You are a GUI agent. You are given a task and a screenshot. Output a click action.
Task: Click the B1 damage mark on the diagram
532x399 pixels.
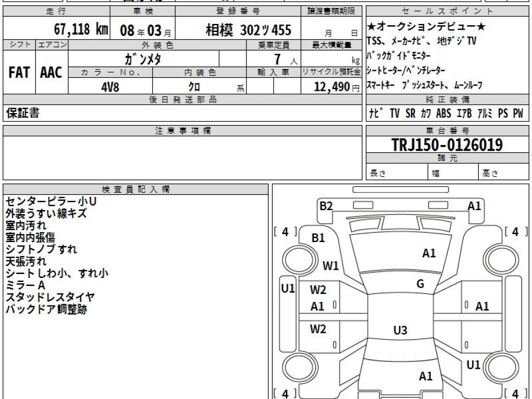[318, 238]
